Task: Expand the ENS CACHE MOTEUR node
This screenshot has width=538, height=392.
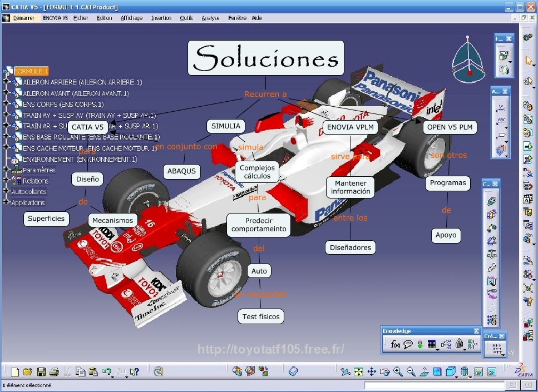Action: click(7, 148)
